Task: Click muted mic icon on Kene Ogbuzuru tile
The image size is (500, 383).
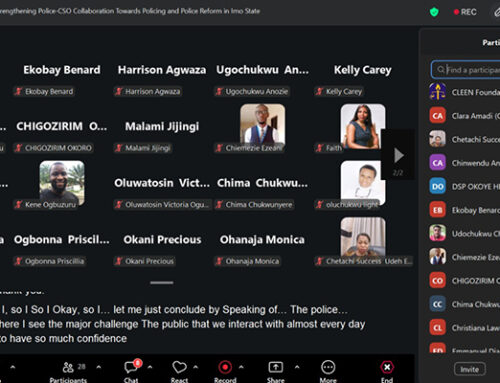Action: [19, 205]
